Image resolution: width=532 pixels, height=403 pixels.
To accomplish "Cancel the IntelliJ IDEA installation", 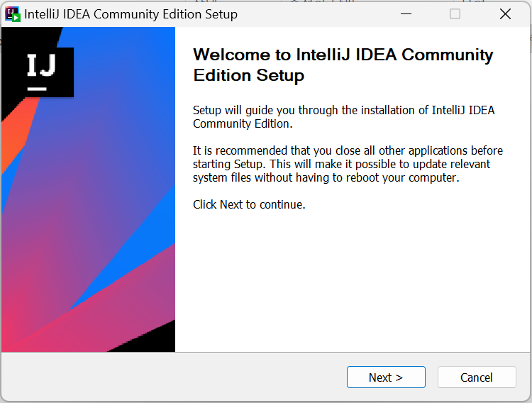I will (477, 377).
